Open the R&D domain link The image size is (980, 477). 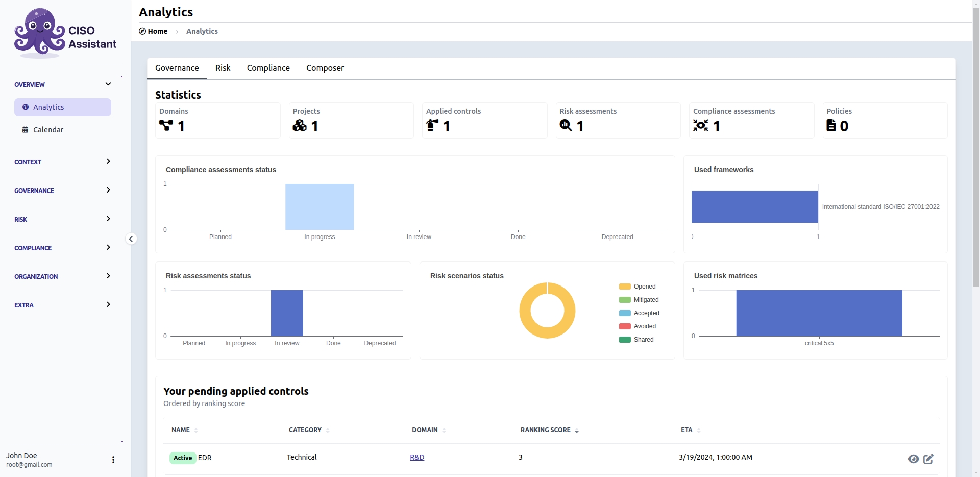click(416, 457)
